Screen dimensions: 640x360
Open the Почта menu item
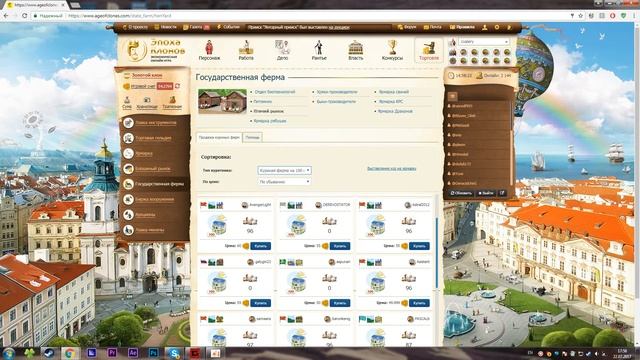(433, 27)
